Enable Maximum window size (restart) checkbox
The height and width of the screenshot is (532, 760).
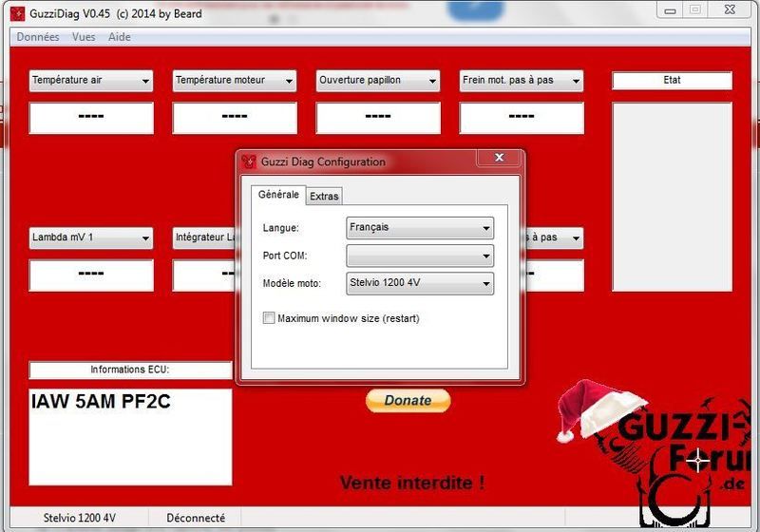[x=269, y=318]
